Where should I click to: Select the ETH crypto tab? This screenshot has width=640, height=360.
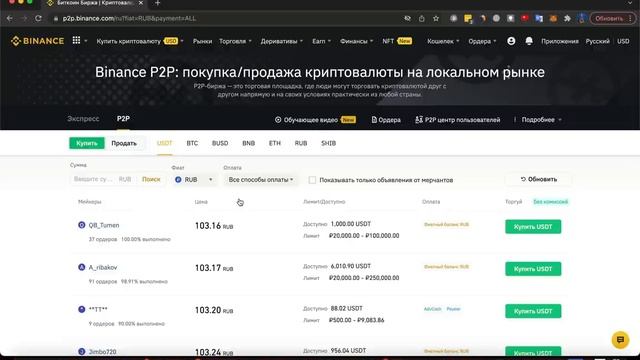[275, 143]
